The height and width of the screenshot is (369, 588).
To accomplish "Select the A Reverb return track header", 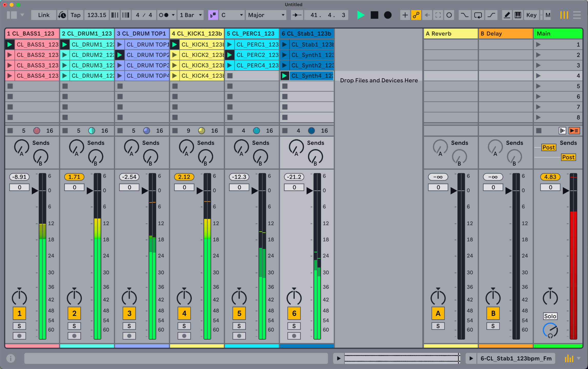I will pyautogui.click(x=450, y=34).
